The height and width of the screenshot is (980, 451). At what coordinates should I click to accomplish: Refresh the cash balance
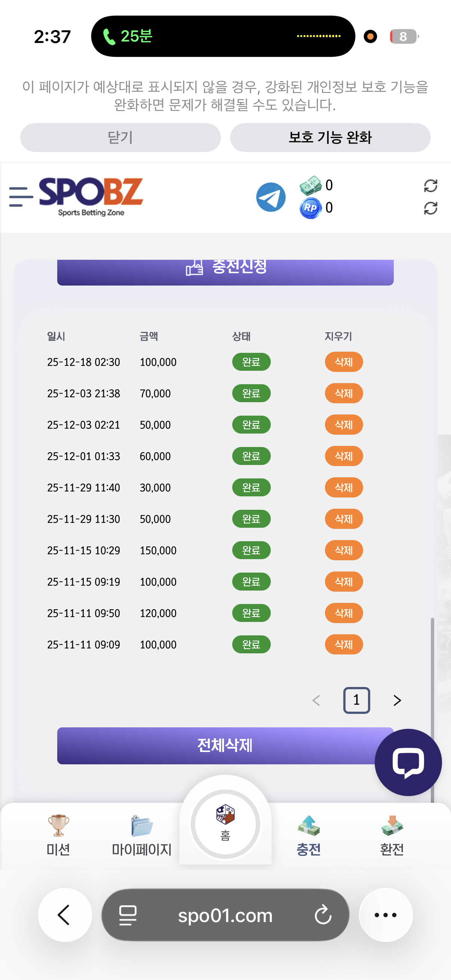point(430,186)
